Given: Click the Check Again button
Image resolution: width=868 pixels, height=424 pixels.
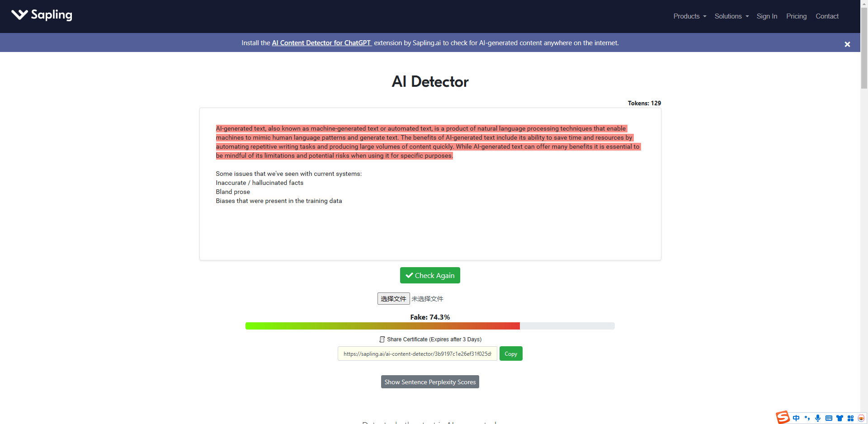Looking at the screenshot, I should point(429,275).
